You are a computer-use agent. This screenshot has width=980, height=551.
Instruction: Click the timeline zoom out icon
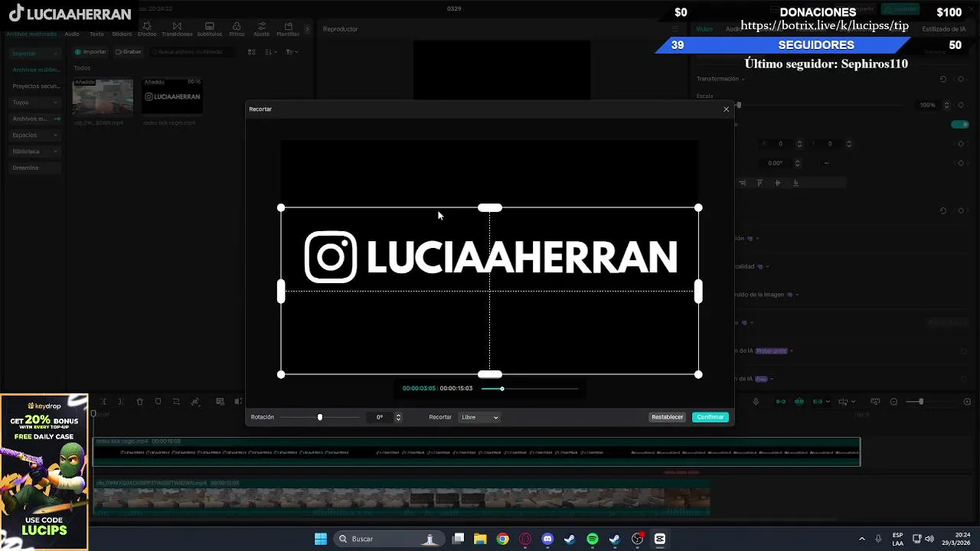point(893,402)
